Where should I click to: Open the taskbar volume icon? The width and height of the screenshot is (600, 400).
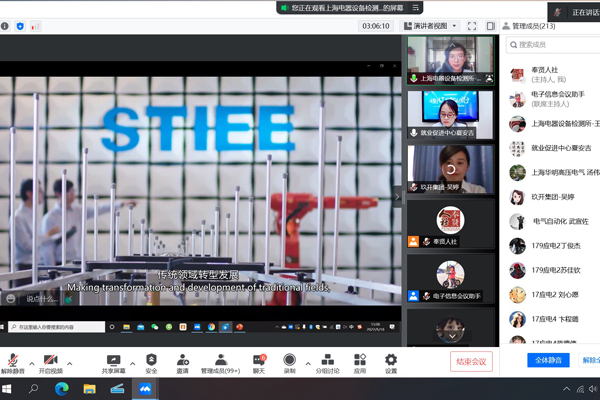593,389
